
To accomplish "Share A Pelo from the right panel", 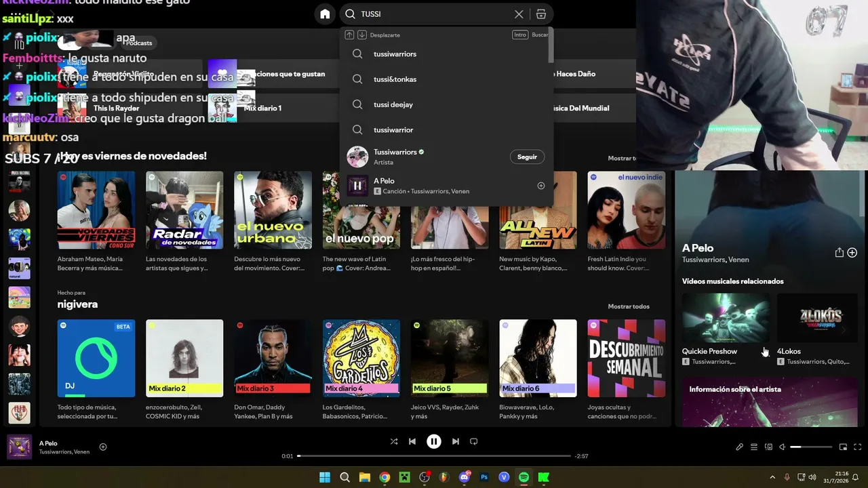I will 840,253.
